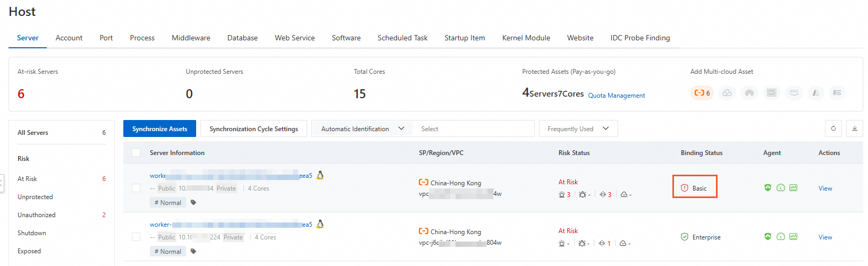Expand the Frequently Used dropdown

coord(578,128)
